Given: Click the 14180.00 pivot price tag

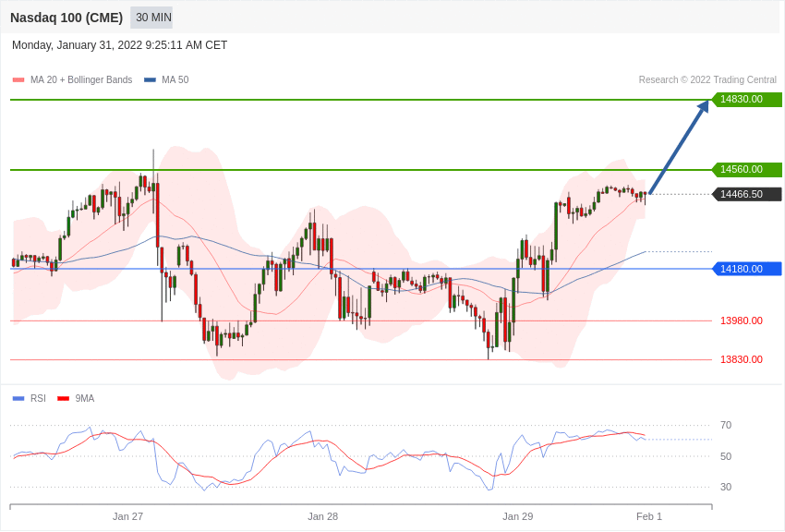Looking at the screenshot, I should pyautogui.click(x=746, y=269).
